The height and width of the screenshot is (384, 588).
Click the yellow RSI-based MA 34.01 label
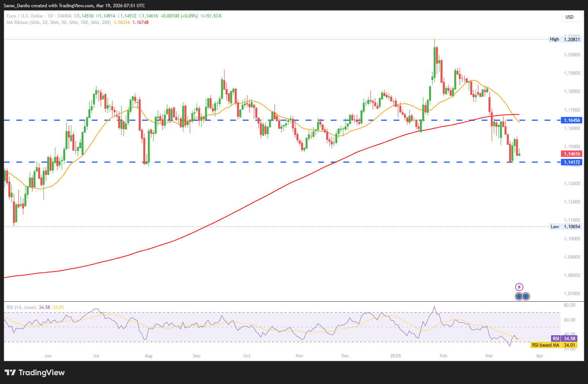point(554,345)
